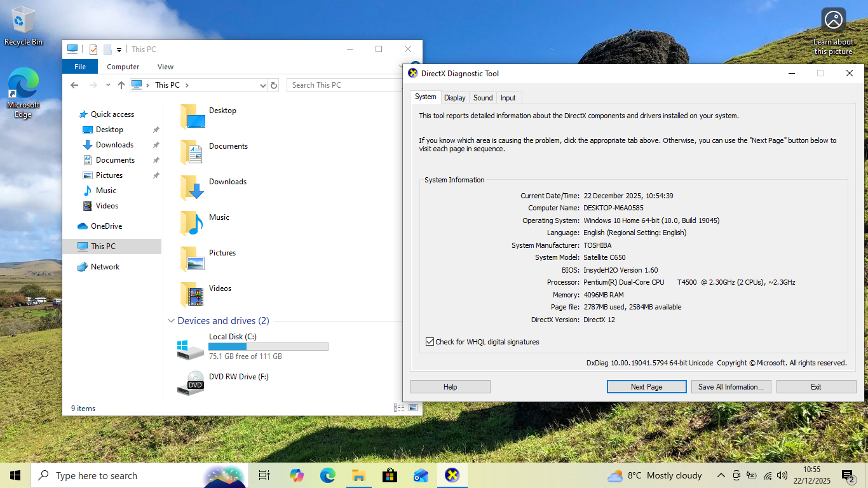Collapse the Devices and drives group
Screen dimensions: 868x488
point(171,322)
